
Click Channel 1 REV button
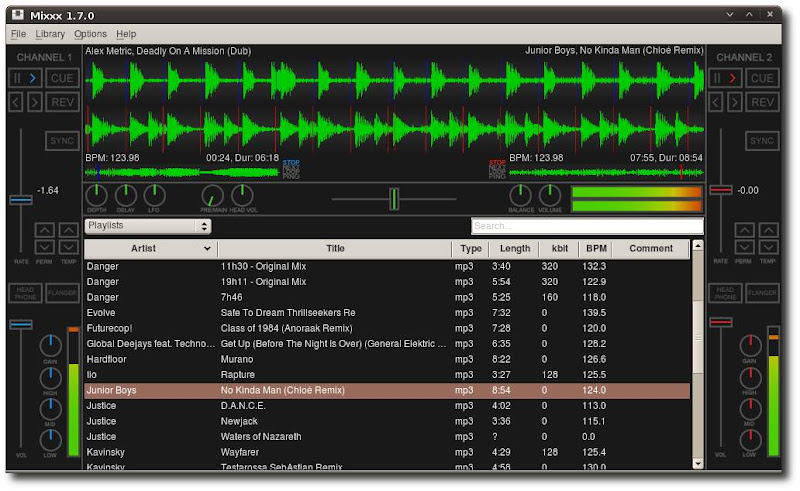pos(62,102)
